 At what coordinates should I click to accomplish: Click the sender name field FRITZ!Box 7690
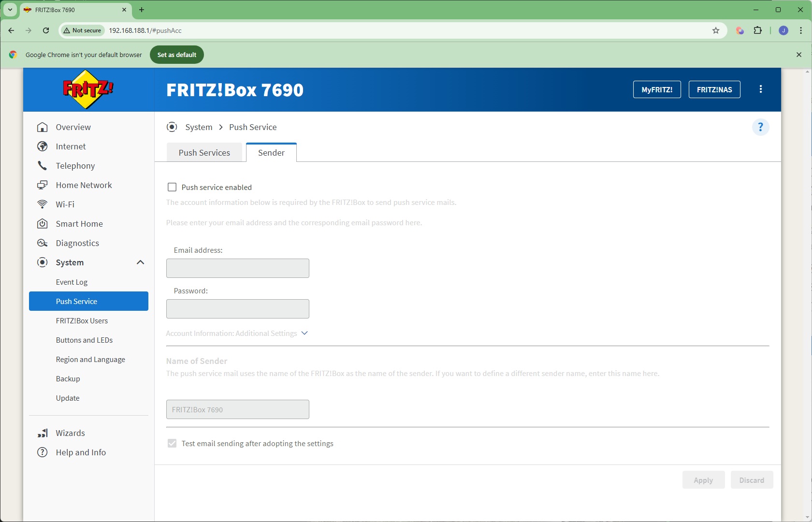[x=238, y=409]
